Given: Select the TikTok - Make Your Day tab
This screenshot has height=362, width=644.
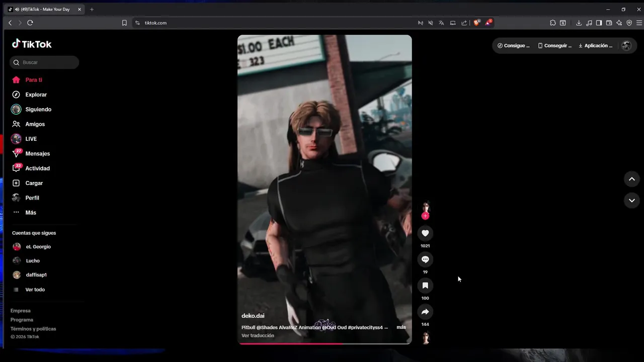Looking at the screenshot, I should (x=45, y=9).
